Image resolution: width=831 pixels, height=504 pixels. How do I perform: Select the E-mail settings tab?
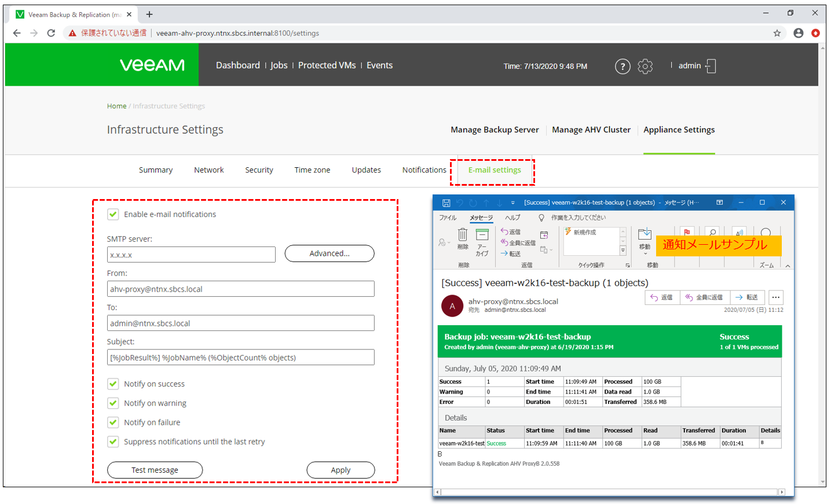(x=495, y=170)
